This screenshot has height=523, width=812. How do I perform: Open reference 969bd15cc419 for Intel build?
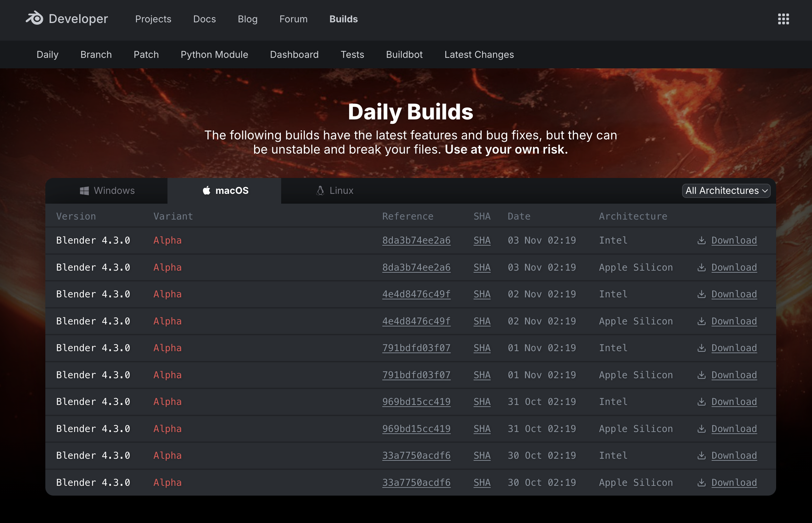tap(416, 402)
